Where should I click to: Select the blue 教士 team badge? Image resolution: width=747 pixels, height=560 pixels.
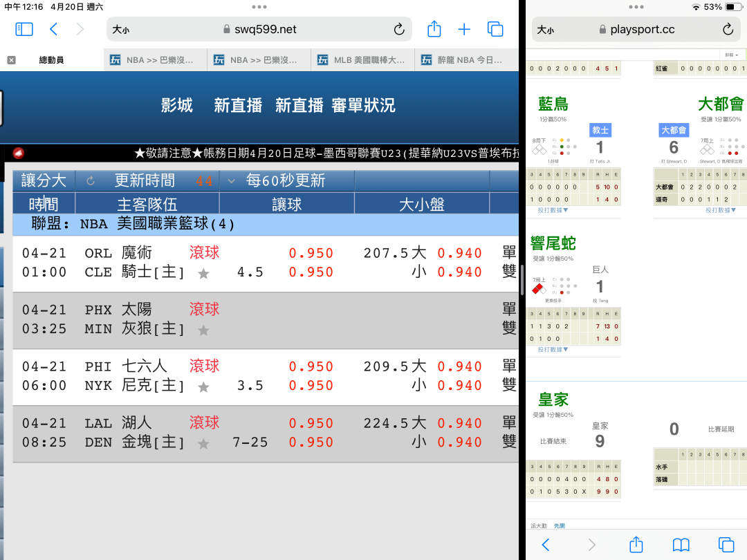(600, 131)
